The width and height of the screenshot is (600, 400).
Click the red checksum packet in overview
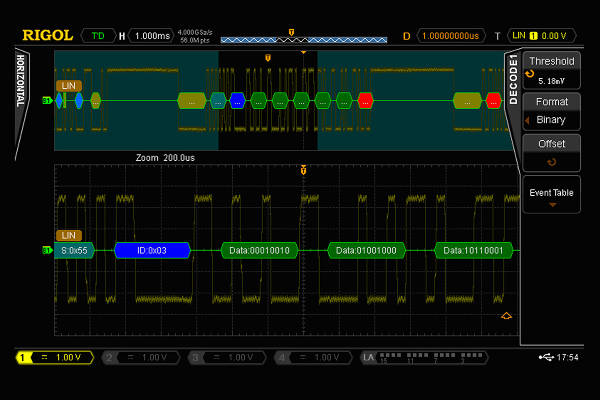click(x=366, y=100)
